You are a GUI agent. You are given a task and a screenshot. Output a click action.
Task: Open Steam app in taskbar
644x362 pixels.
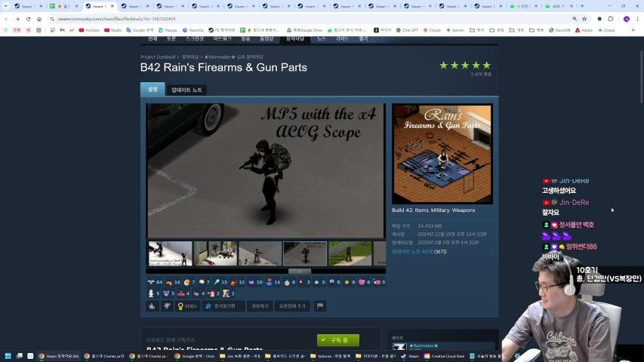click(410, 356)
